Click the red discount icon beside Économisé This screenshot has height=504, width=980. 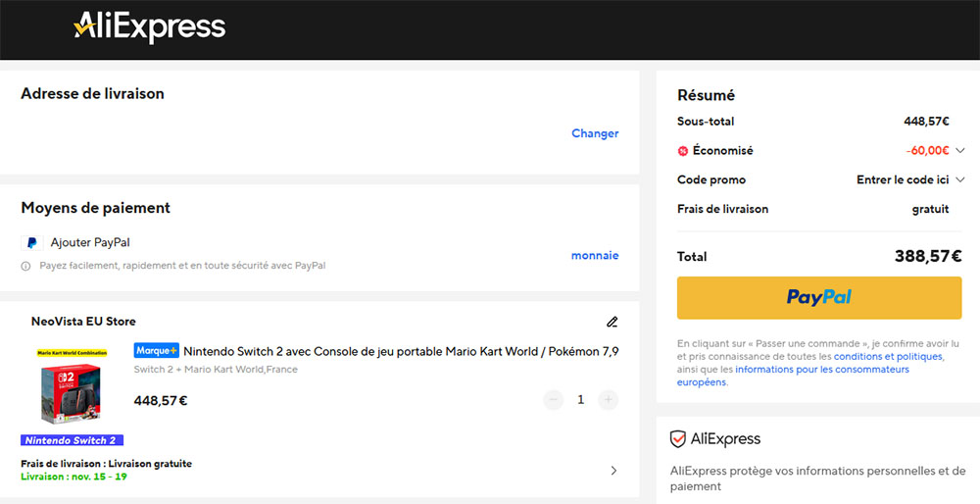(683, 151)
